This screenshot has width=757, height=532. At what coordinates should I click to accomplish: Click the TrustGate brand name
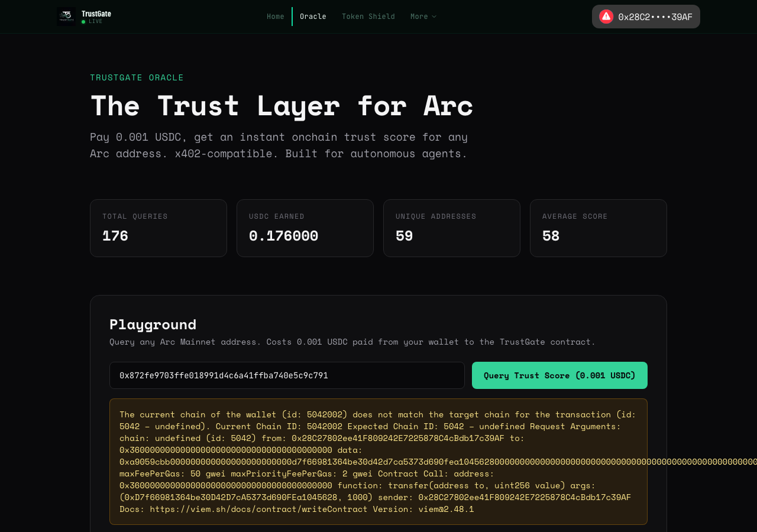pyautogui.click(x=96, y=14)
